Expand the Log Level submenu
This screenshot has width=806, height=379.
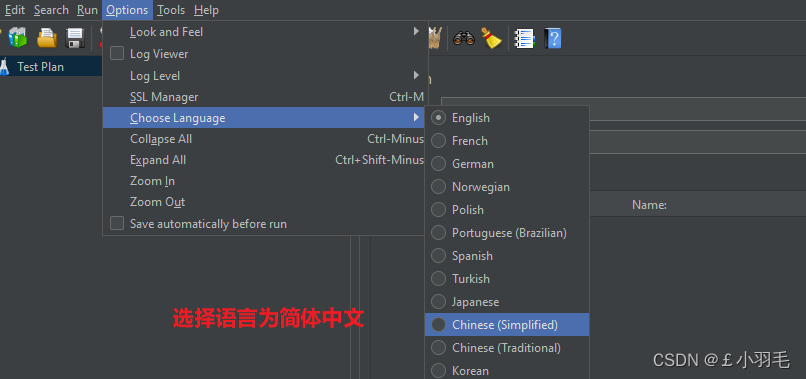tap(264, 76)
